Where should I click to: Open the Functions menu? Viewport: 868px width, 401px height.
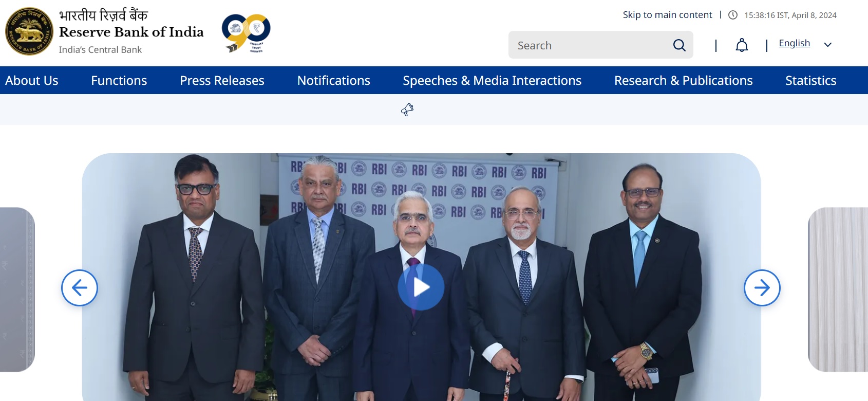[x=119, y=80]
